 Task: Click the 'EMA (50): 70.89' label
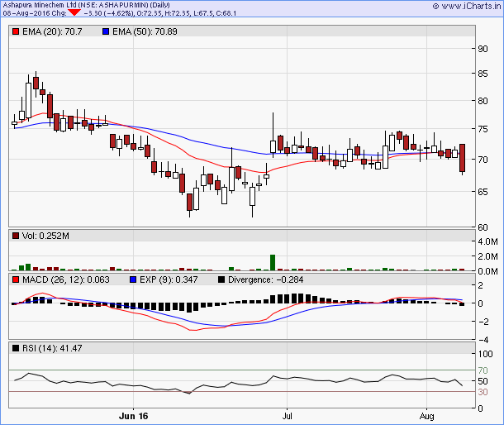click(145, 31)
